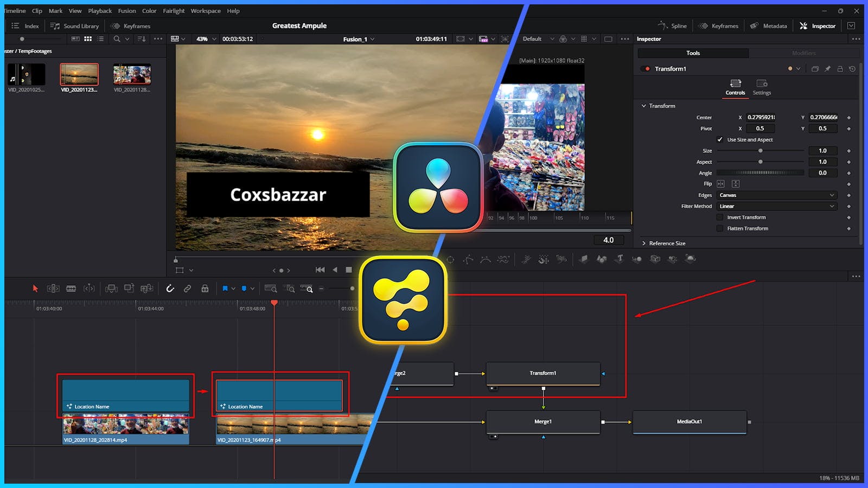
Task: Select the arrow selection tool in timeline toolbar
Action: pyautogui.click(x=35, y=288)
